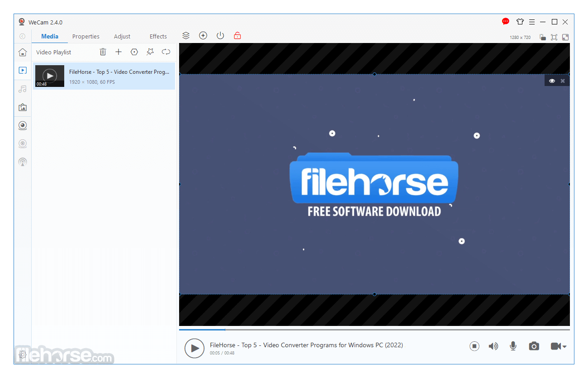Click the expand arrows fullscreen icon
Image resolution: width=588 pixels, height=378 pixels.
(x=565, y=37)
